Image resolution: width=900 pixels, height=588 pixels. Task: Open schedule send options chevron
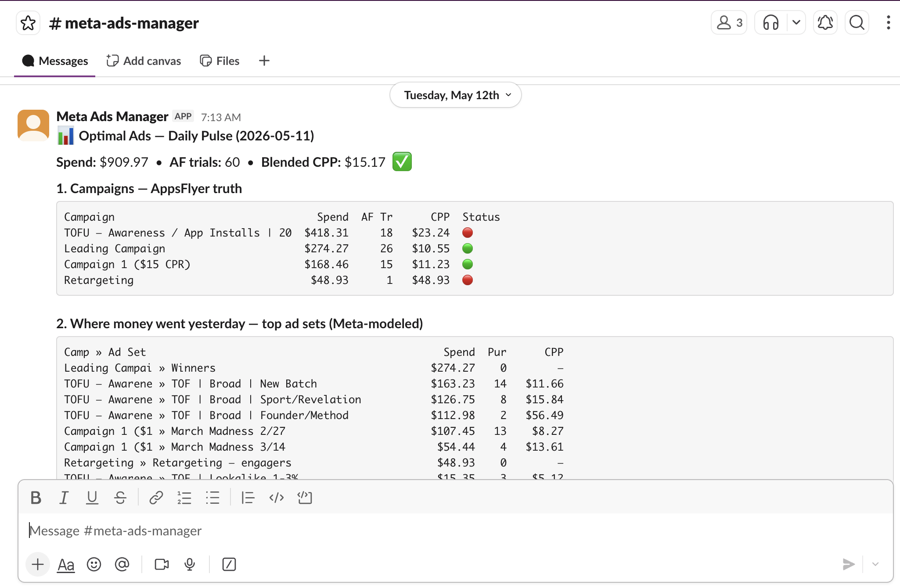pyautogui.click(x=875, y=564)
